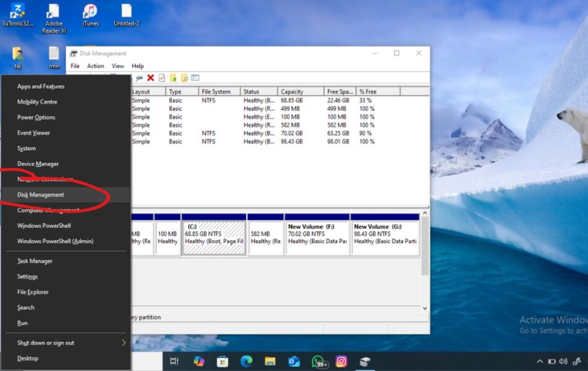Click the speaker icon in the system tray

tap(563, 361)
